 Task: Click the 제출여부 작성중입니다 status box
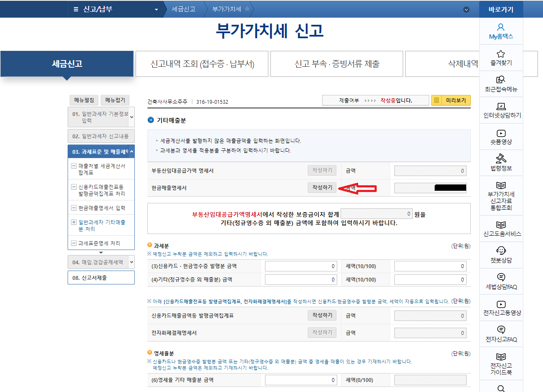tap(375, 100)
